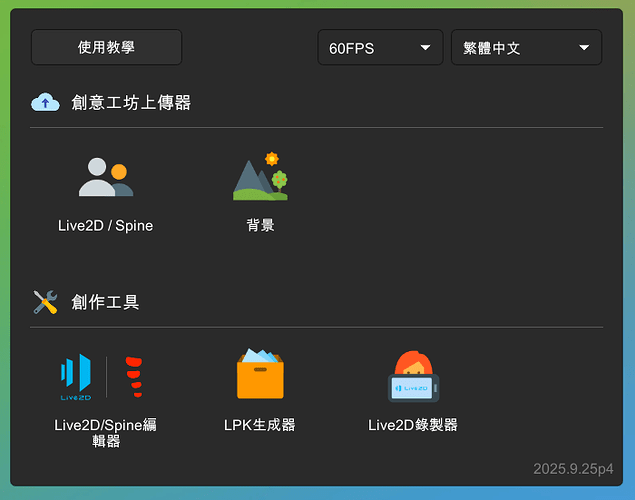Image resolution: width=635 pixels, height=500 pixels.
Task: Launch the LPK生成器 orange box icon
Action: pyautogui.click(x=260, y=375)
